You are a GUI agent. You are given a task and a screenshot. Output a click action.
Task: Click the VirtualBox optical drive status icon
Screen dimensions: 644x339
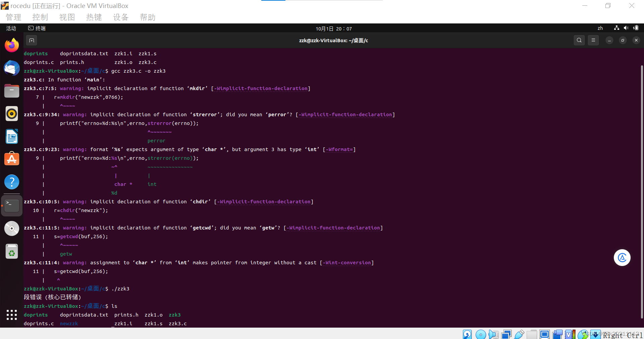click(481, 334)
